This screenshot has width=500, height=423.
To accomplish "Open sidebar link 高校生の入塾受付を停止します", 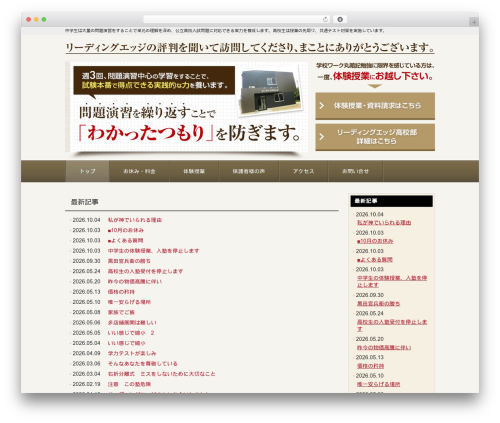I will pos(392,325).
